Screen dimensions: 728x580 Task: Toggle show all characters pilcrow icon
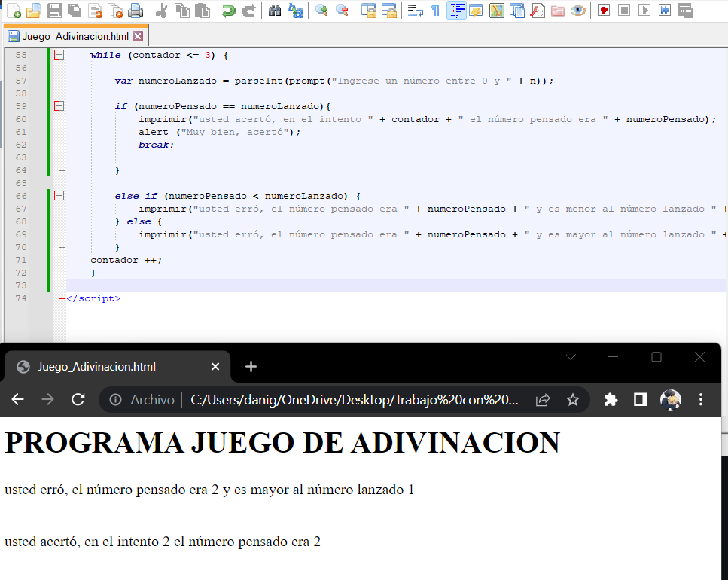(x=435, y=11)
